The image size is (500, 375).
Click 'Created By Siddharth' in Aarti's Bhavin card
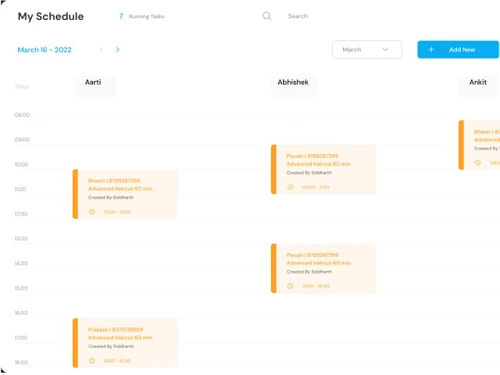click(x=111, y=197)
